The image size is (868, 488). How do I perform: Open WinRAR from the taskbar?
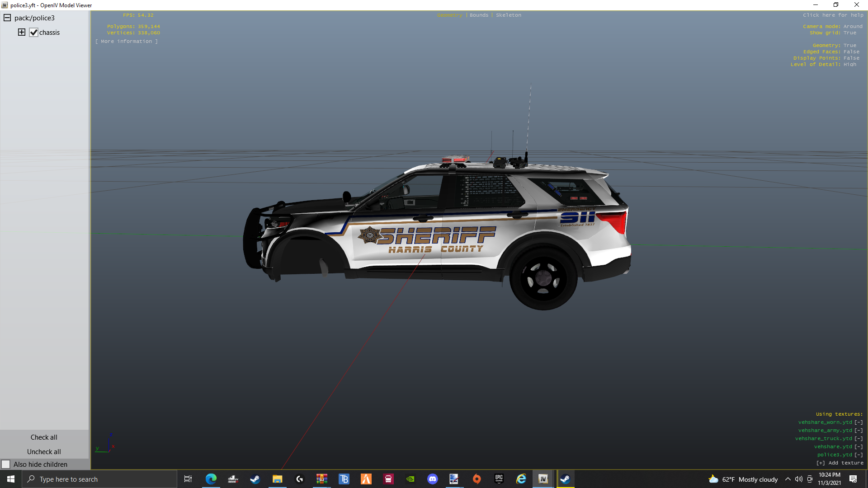click(x=322, y=479)
